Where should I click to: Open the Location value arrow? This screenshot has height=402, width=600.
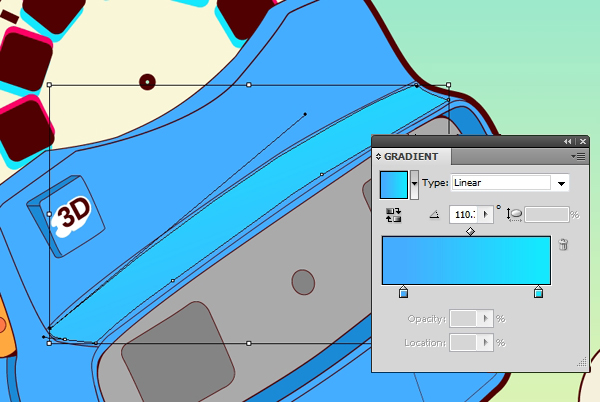(486, 342)
